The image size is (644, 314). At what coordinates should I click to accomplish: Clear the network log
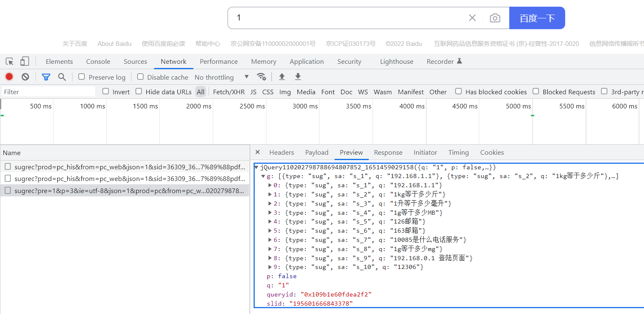pyautogui.click(x=25, y=77)
